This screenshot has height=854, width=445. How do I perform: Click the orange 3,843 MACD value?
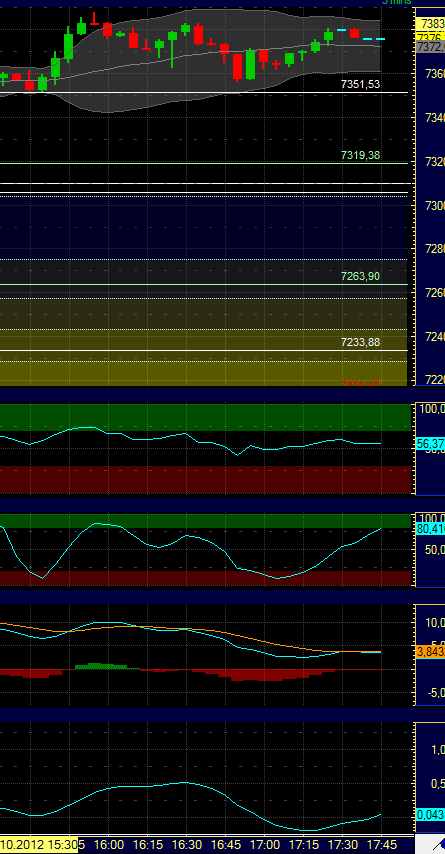(x=430, y=651)
